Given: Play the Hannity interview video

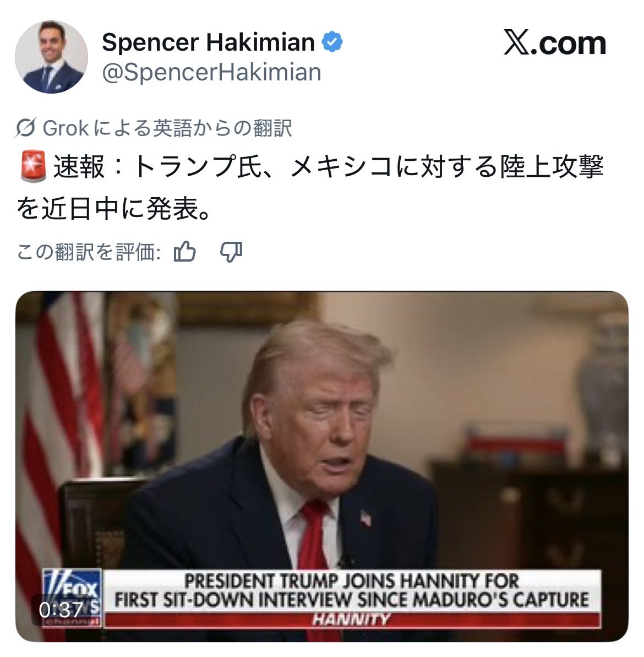Looking at the screenshot, I should click(x=321, y=466).
